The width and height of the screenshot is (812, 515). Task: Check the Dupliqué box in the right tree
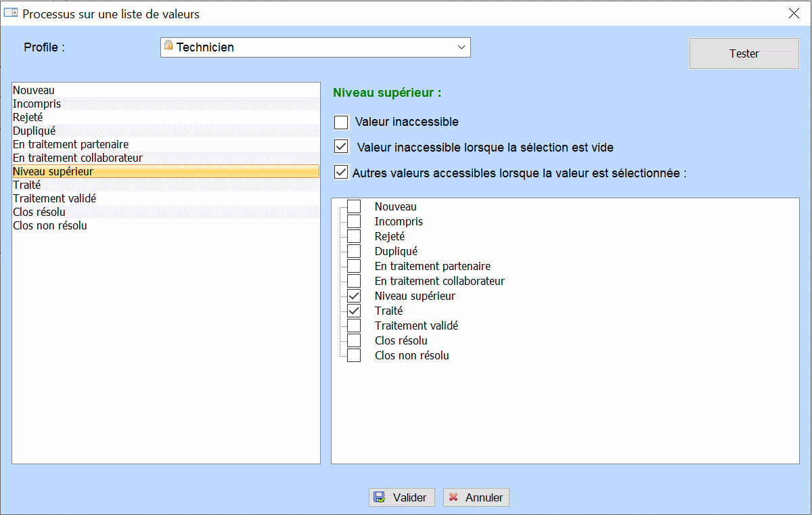(x=354, y=251)
